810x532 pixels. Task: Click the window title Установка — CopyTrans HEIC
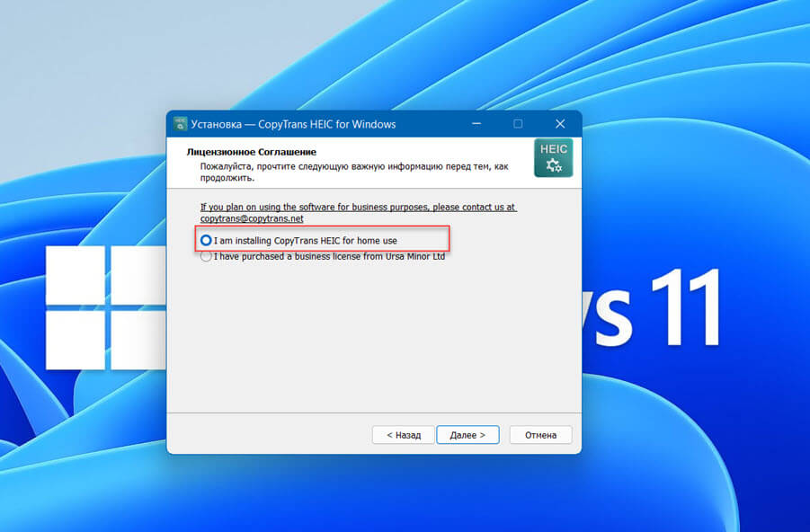pos(293,125)
